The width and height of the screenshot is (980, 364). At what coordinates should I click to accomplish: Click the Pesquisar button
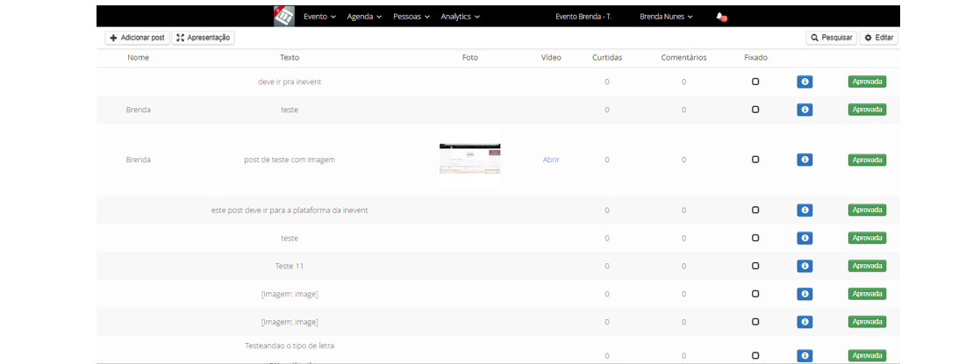[831, 38]
